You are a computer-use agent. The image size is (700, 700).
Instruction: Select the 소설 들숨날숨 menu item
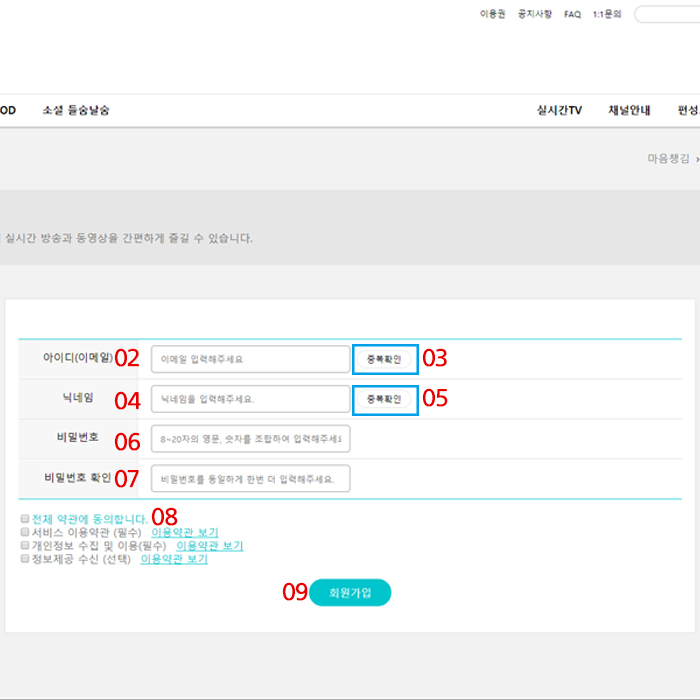coord(76,110)
